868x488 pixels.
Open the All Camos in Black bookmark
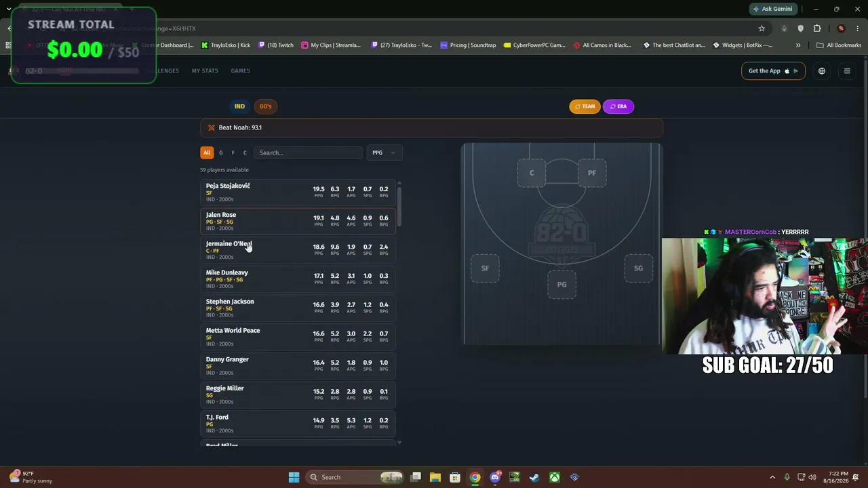coord(602,45)
